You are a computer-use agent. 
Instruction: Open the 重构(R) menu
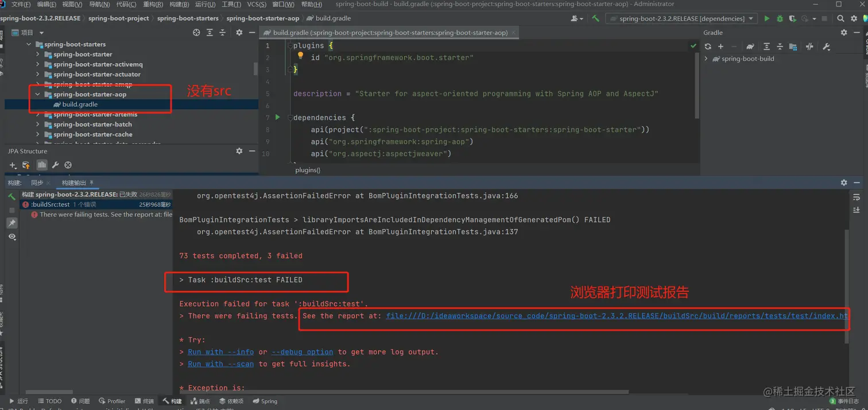click(x=153, y=4)
